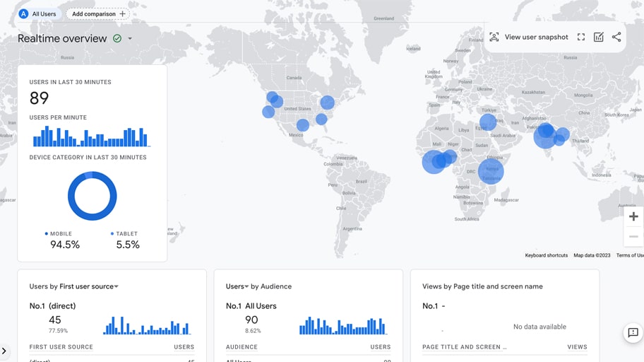Click the users per minute bar chart
This screenshot has width=644, height=362.
click(91, 136)
